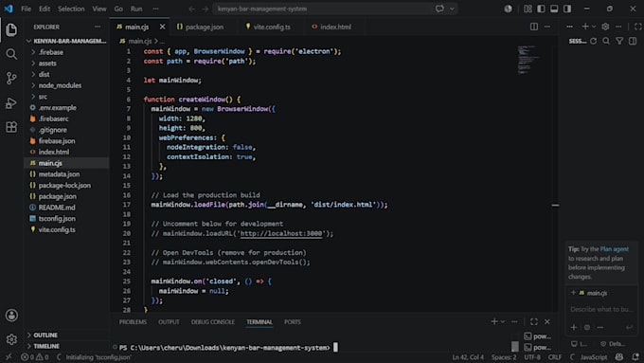Open the Run menu
The height and width of the screenshot is (363, 644).
pos(136,9)
